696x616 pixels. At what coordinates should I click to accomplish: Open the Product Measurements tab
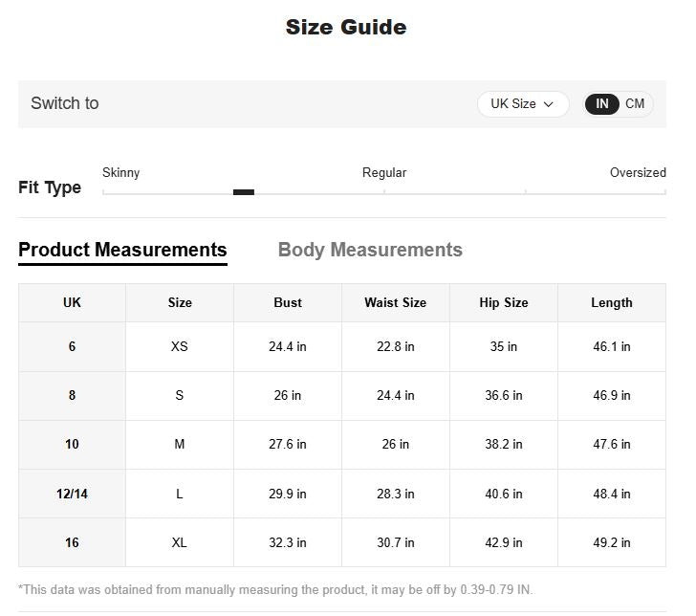pos(122,251)
